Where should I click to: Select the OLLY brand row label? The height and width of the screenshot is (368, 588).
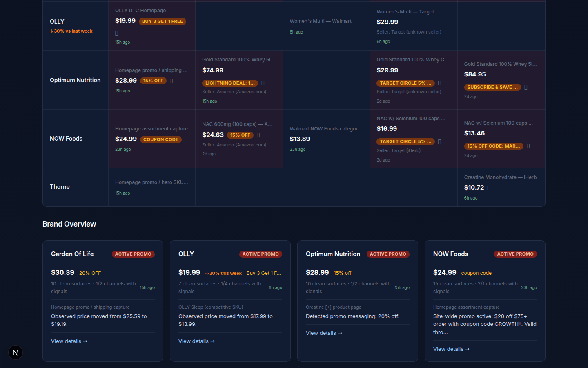[57, 22]
